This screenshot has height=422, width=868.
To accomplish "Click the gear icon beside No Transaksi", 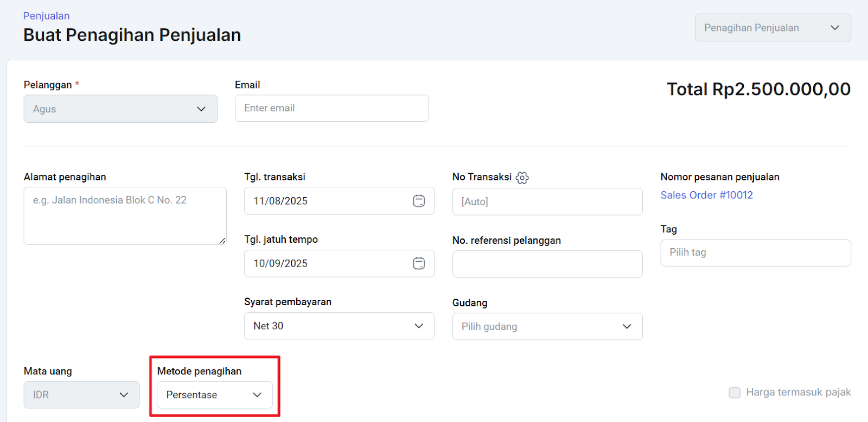I will point(522,178).
